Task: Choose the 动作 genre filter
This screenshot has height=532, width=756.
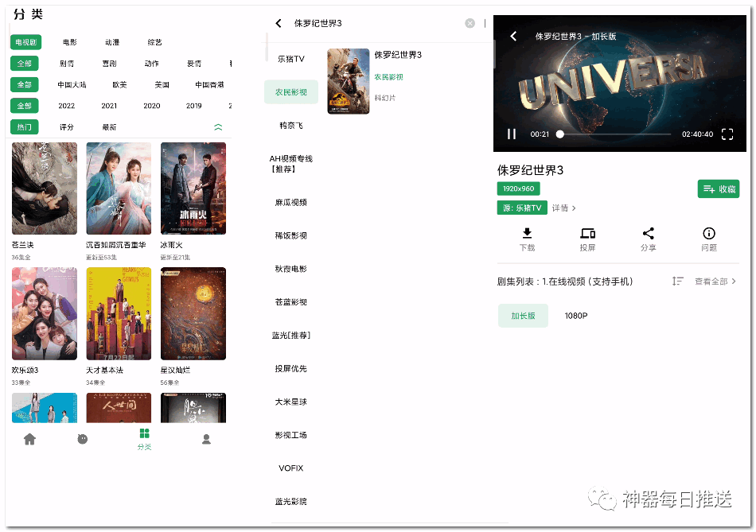Action: coord(152,63)
